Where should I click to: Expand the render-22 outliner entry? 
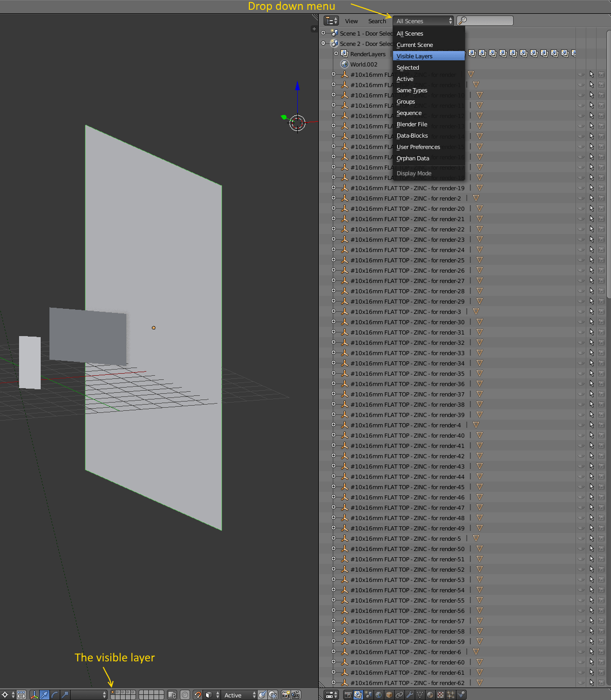click(334, 229)
